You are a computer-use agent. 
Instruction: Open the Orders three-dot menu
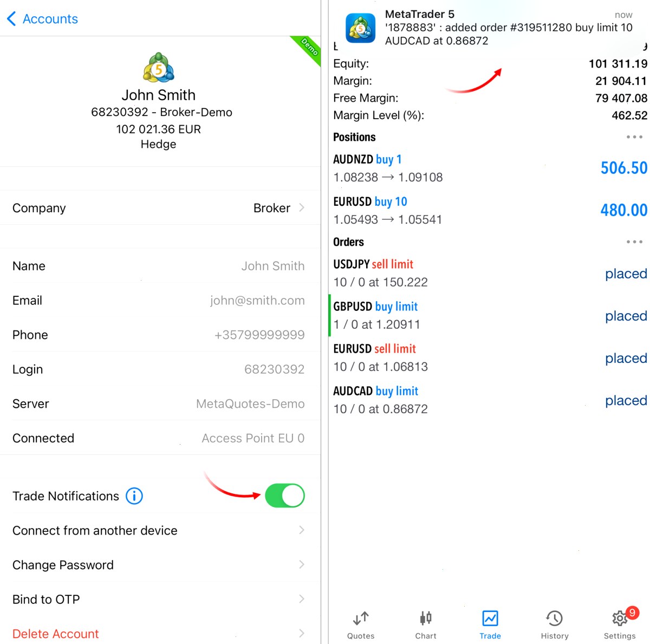pyautogui.click(x=634, y=242)
